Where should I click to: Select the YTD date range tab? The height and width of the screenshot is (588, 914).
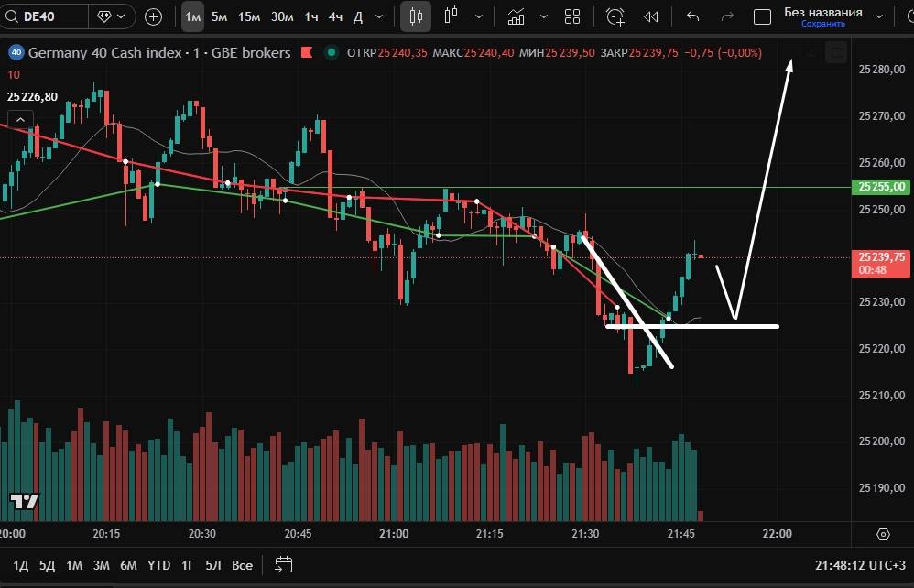coord(158,564)
